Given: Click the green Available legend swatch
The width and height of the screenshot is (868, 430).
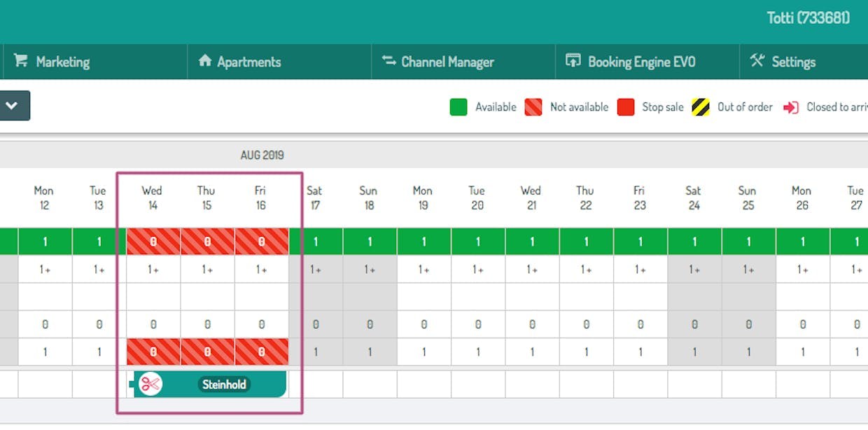Looking at the screenshot, I should [x=458, y=107].
